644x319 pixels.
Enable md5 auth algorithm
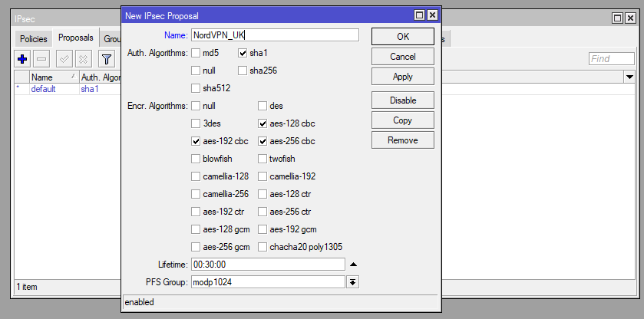(196, 53)
